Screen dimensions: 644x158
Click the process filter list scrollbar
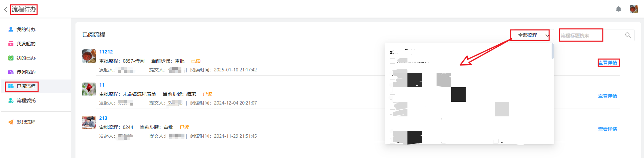point(553,51)
